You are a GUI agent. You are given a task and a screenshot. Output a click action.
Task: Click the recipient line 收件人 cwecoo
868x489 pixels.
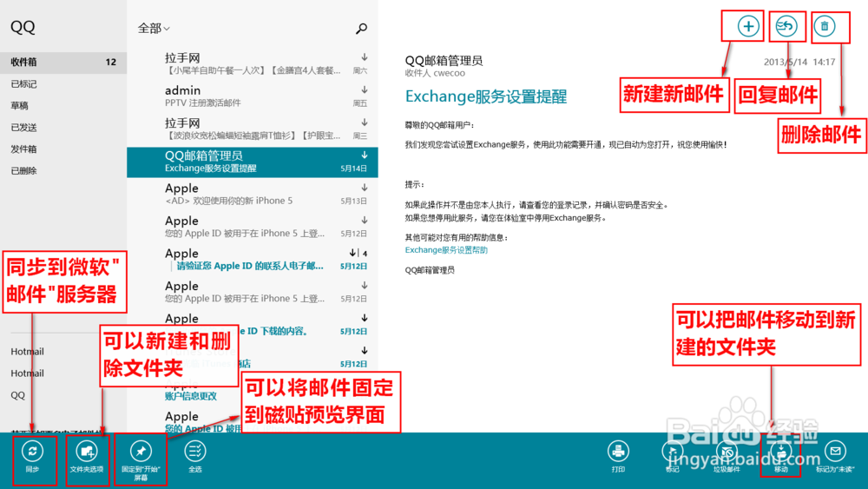[435, 73]
